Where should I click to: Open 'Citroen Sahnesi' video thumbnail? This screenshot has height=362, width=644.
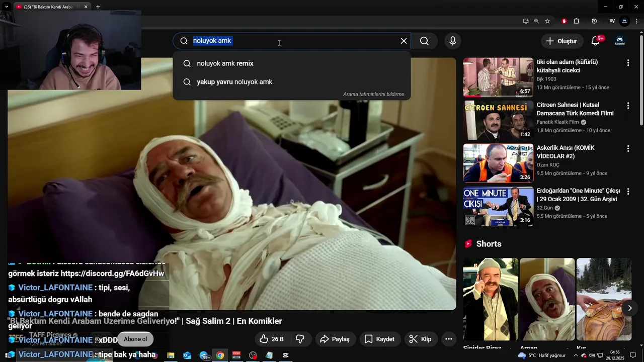click(498, 120)
